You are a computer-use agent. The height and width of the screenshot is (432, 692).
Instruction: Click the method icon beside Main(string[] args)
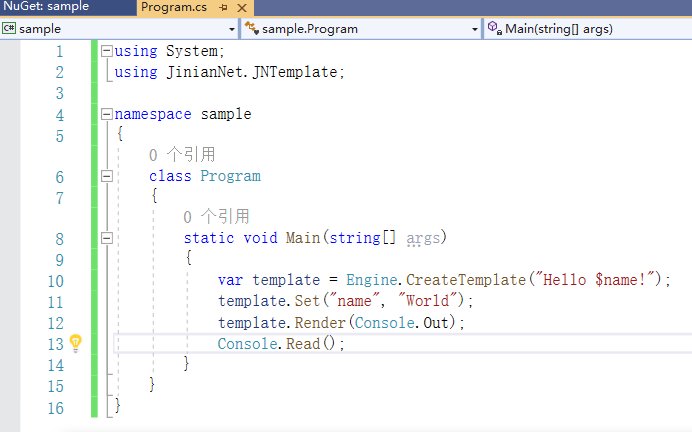coord(495,28)
